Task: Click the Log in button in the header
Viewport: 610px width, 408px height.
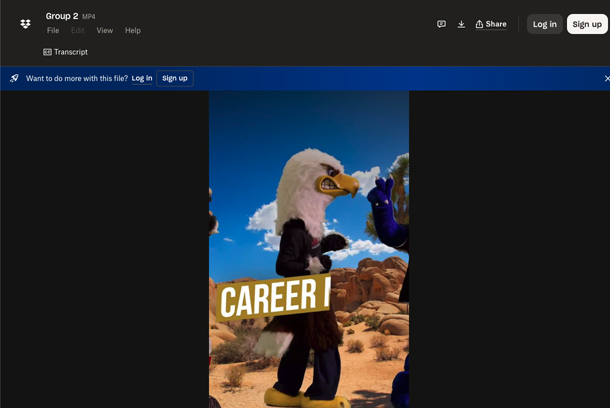Action: tap(545, 24)
